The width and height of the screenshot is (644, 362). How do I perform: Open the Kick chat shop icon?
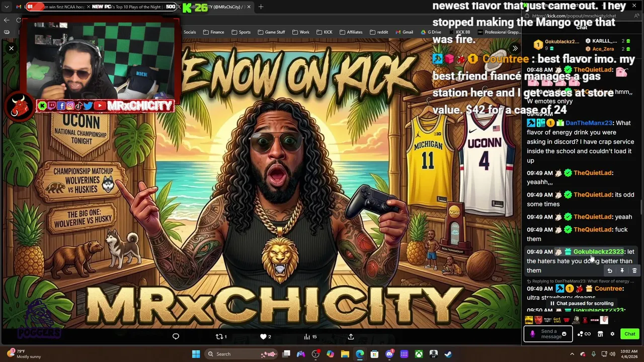[x=600, y=334]
